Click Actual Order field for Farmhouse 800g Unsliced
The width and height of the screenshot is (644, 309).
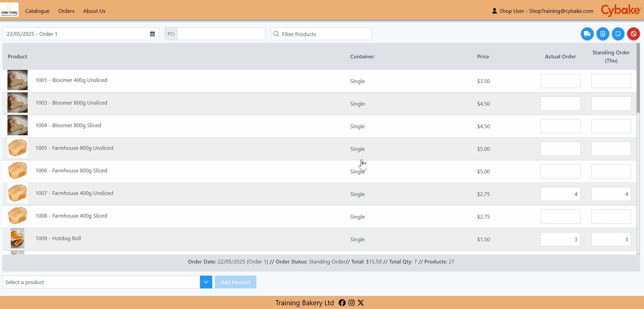coord(560,149)
